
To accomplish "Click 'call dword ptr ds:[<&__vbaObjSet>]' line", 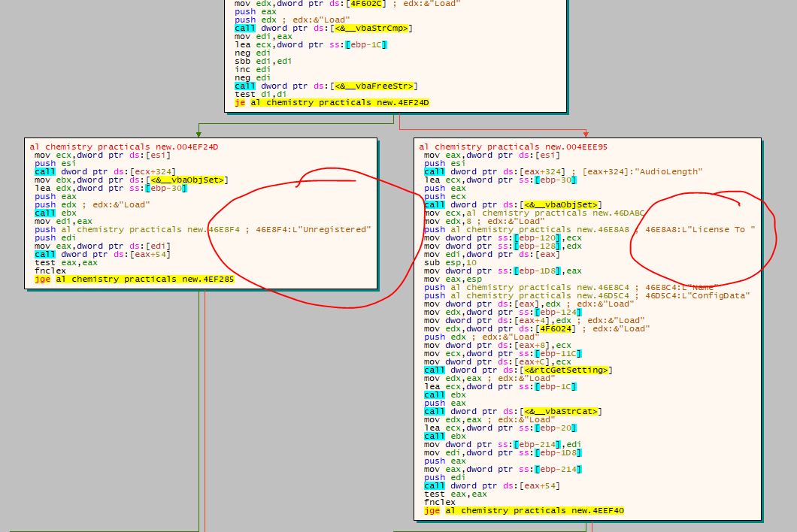I will [513, 205].
